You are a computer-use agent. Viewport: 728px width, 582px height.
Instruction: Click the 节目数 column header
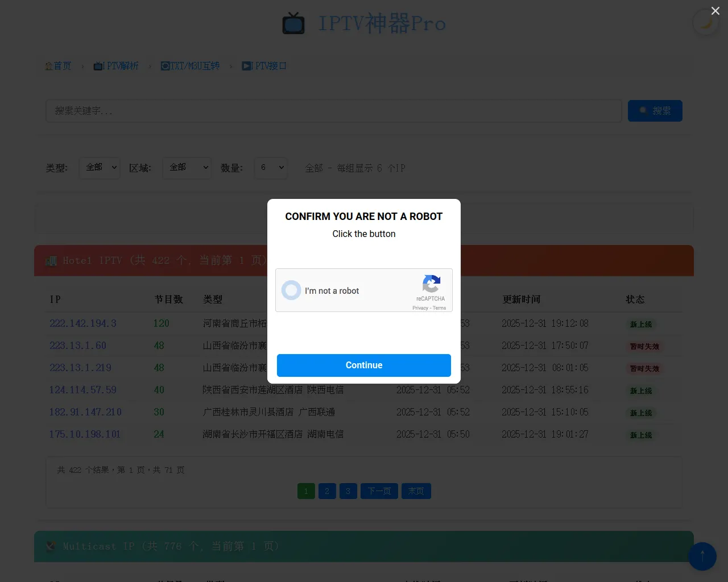point(169,300)
